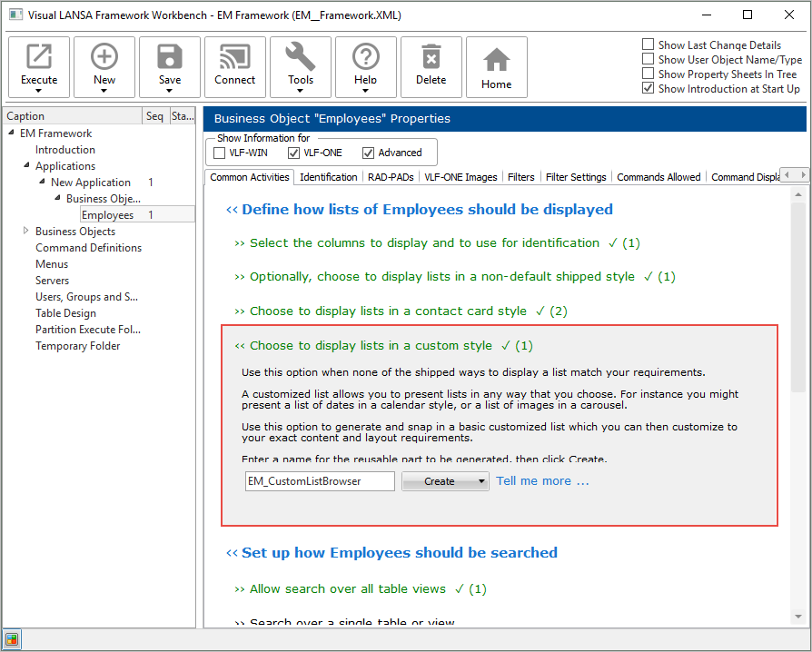812x652 pixels.
Task: Collapse the Applications tree node
Action: click(27, 165)
